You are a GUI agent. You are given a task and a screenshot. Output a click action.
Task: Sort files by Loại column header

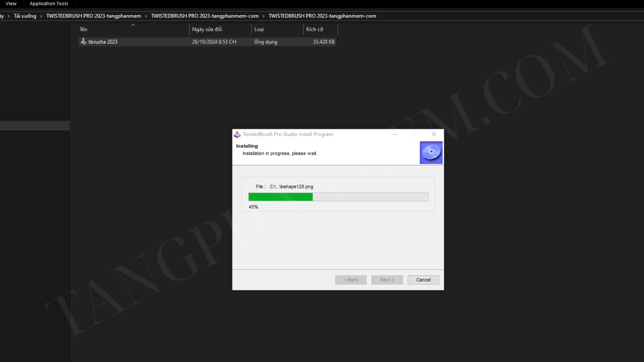tap(259, 29)
